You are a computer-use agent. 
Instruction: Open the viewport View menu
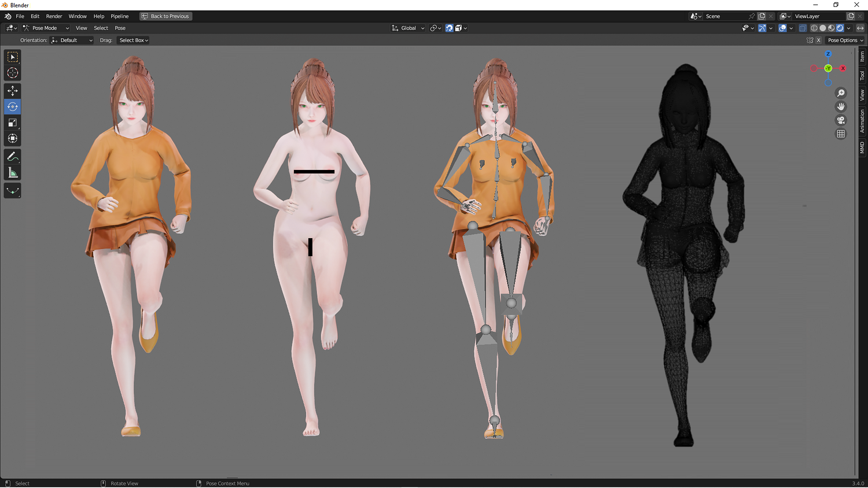[82, 28]
